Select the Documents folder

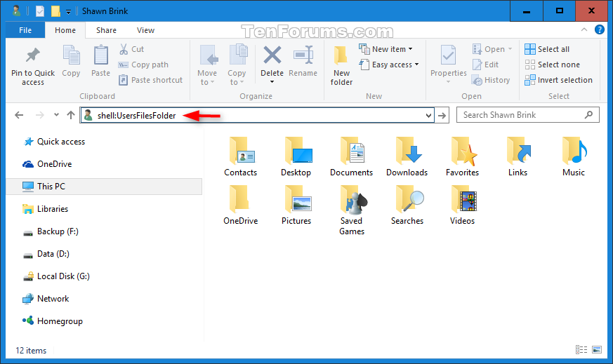click(352, 156)
